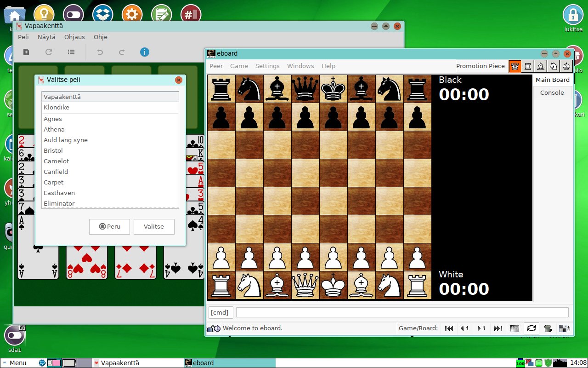Viewport: 588px width, 368px height.
Task: Click the Peru button in Valitse peli dialog
Action: click(109, 226)
